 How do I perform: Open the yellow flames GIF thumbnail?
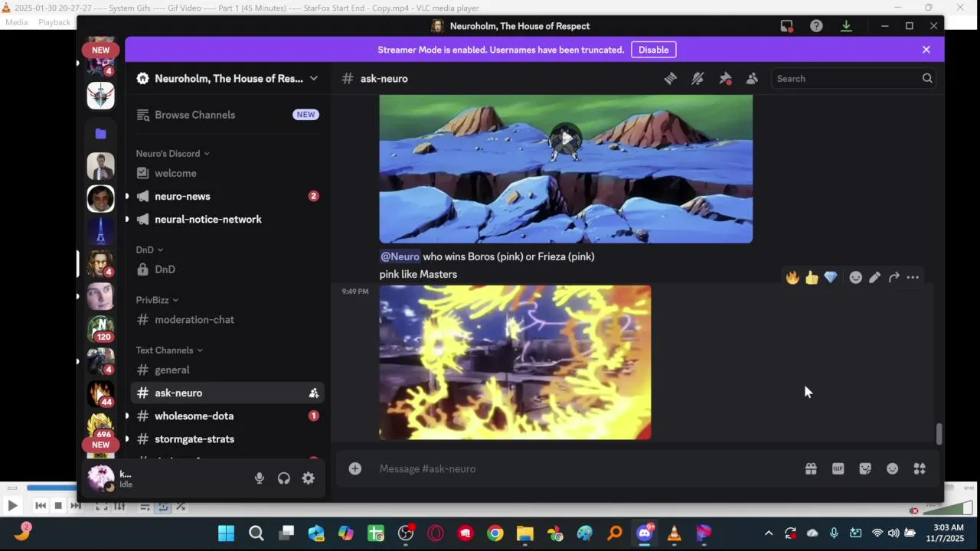coord(515,362)
